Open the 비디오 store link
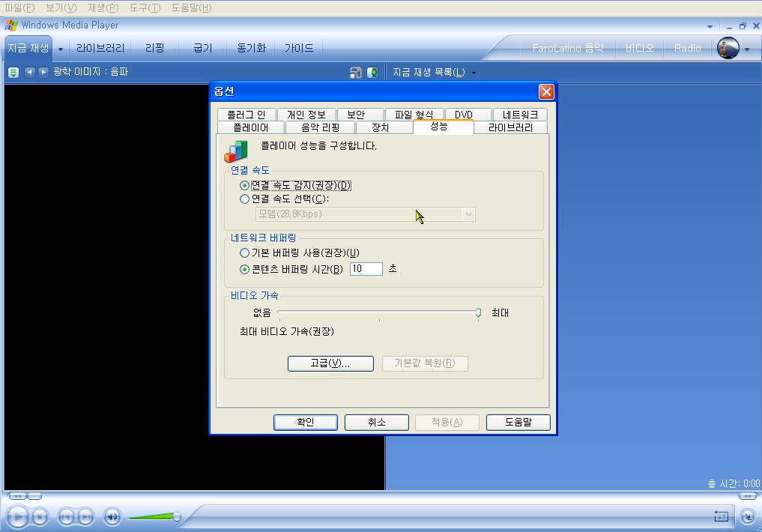 (x=640, y=48)
